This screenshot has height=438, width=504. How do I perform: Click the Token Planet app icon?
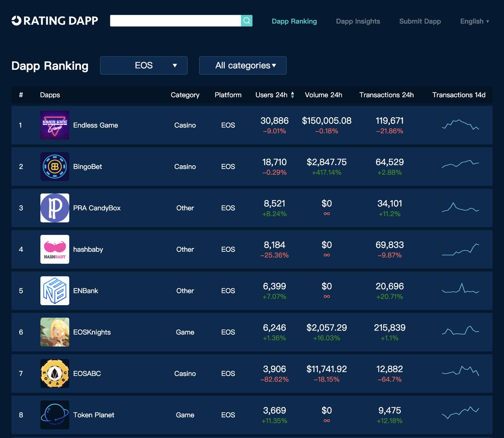55,415
